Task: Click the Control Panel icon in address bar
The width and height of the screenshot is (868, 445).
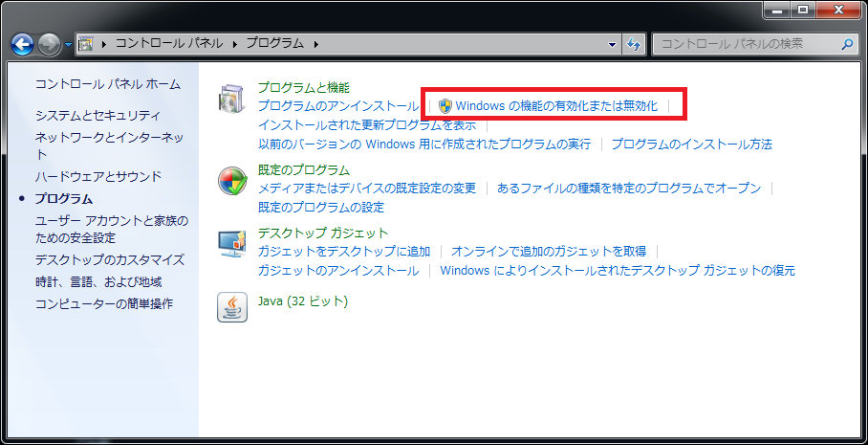Action: tap(85, 44)
